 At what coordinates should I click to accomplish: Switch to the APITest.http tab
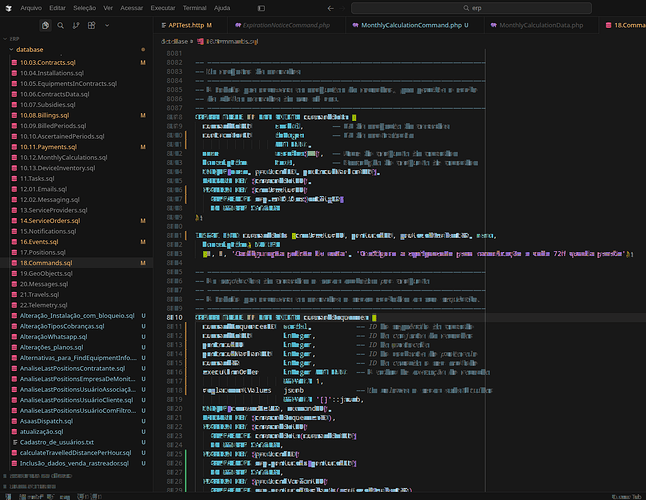click(187, 25)
